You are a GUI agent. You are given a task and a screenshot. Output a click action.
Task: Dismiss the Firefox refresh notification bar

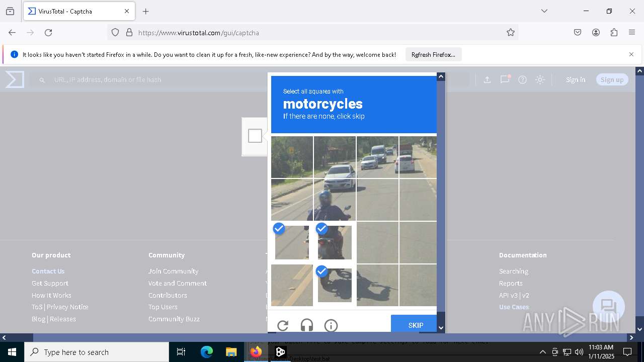pos(631,54)
